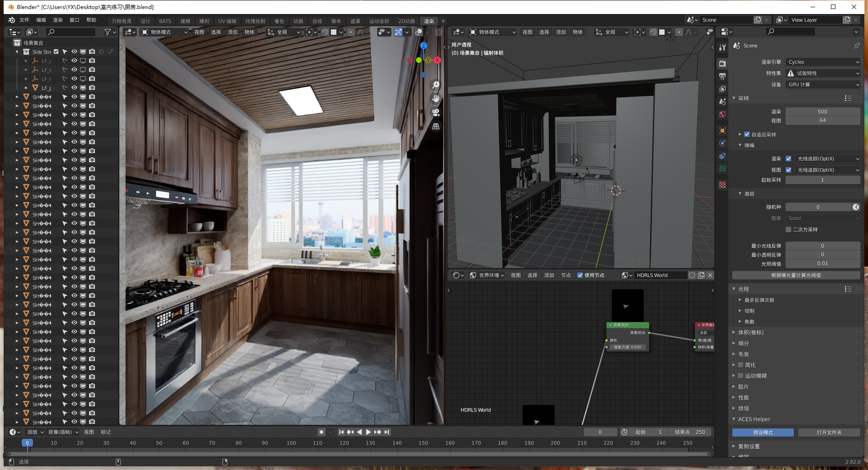The height and width of the screenshot is (470, 868).
Task: Click the random seed animate clock icon
Action: coord(856,207)
